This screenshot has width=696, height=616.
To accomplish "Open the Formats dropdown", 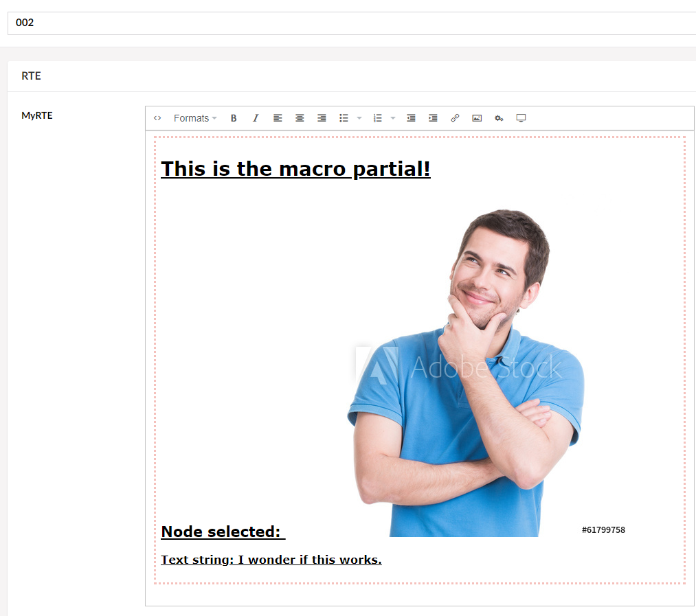I will [x=193, y=117].
